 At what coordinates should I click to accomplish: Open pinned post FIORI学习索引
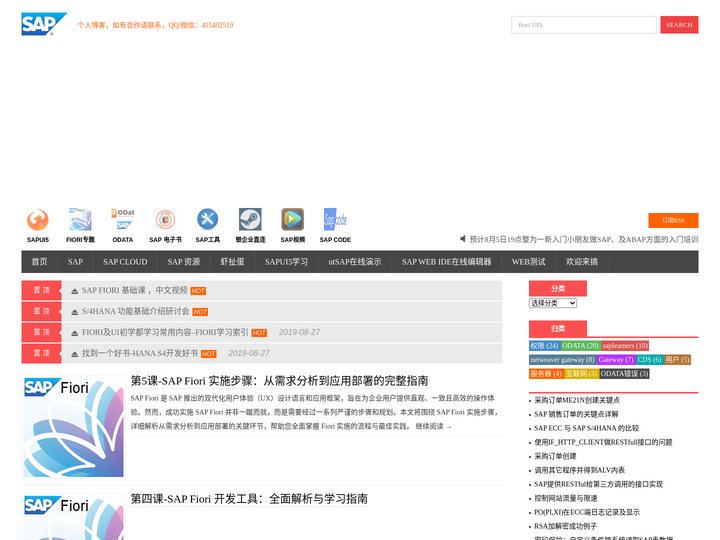(165, 332)
